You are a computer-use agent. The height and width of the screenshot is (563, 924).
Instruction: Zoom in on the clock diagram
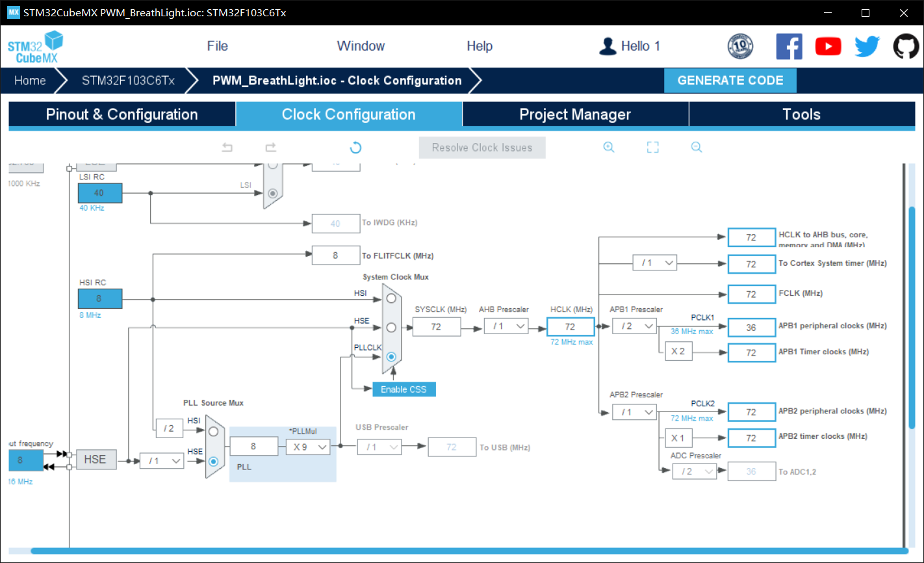[609, 148]
